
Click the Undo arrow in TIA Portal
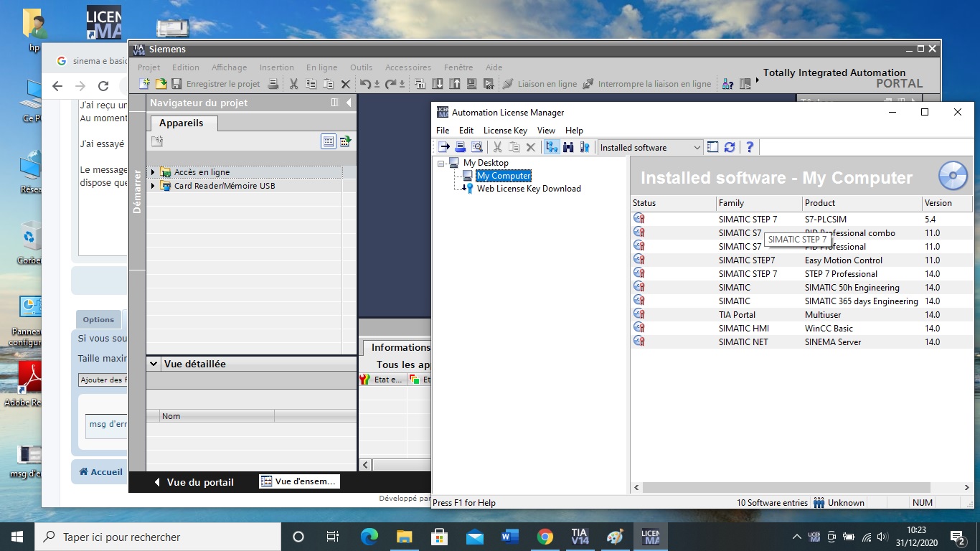pyautogui.click(x=366, y=84)
